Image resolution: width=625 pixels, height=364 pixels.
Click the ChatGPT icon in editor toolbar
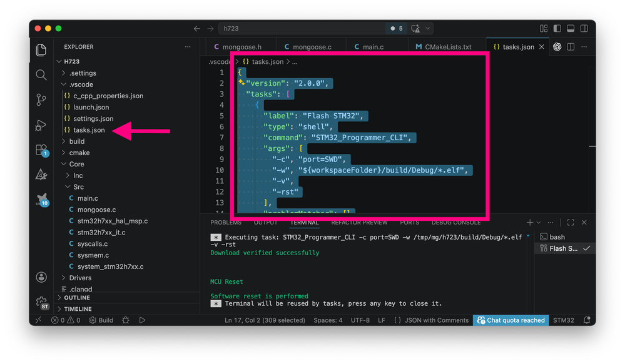[557, 47]
